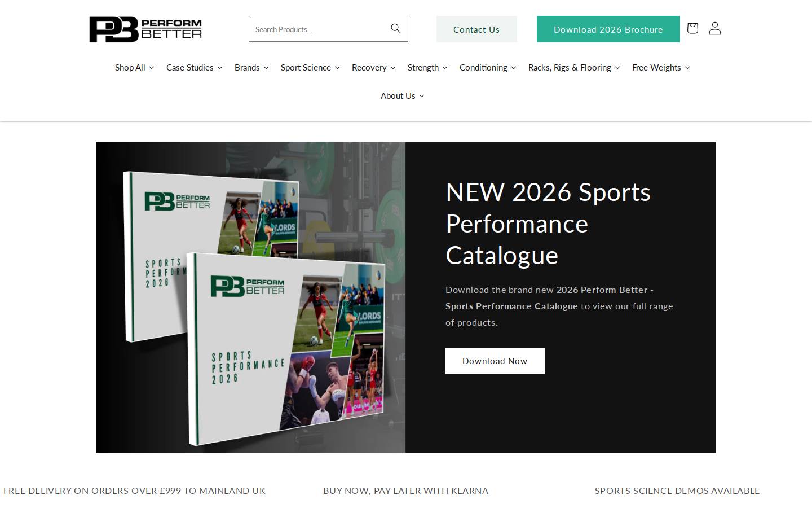The height and width of the screenshot is (508, 812).
Task: Click the NEW 2026 Sports Performance Catalogue heading
Action: (x=548, y=224)
